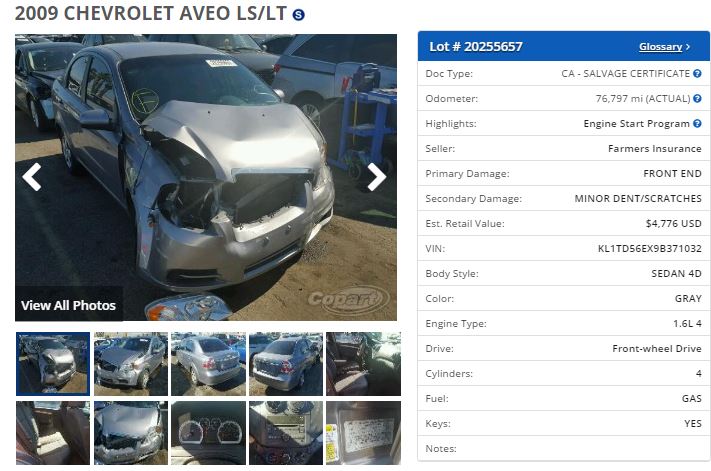
Task: Select first thumbnail of damaged front corner
Action: pos(53,364)
